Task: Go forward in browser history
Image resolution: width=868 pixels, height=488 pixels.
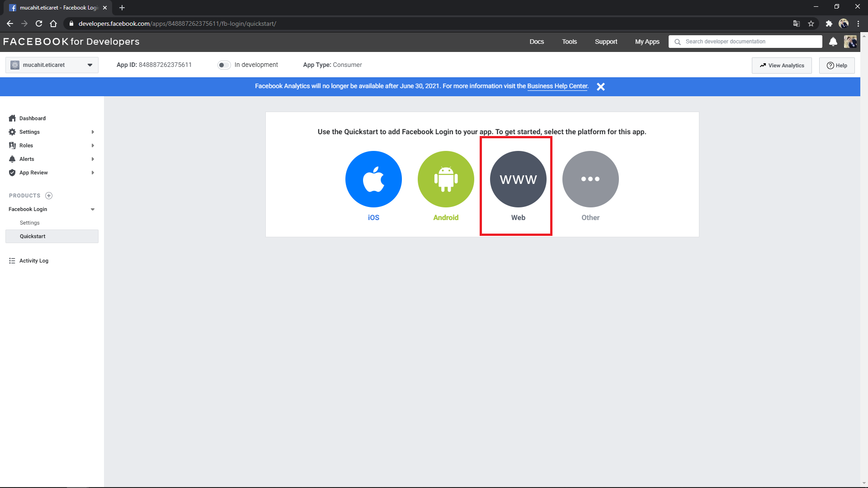Action: click(24, 23)
